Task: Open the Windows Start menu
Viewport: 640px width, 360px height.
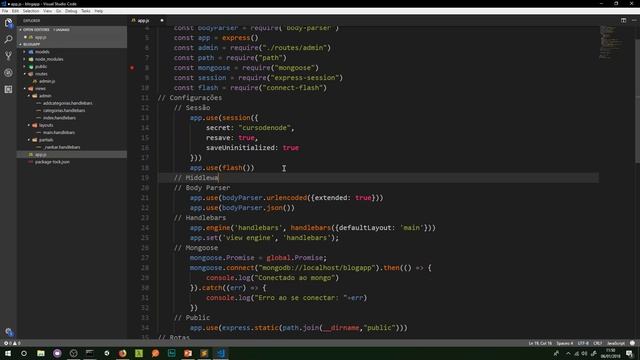Action: tap(8, 353)
